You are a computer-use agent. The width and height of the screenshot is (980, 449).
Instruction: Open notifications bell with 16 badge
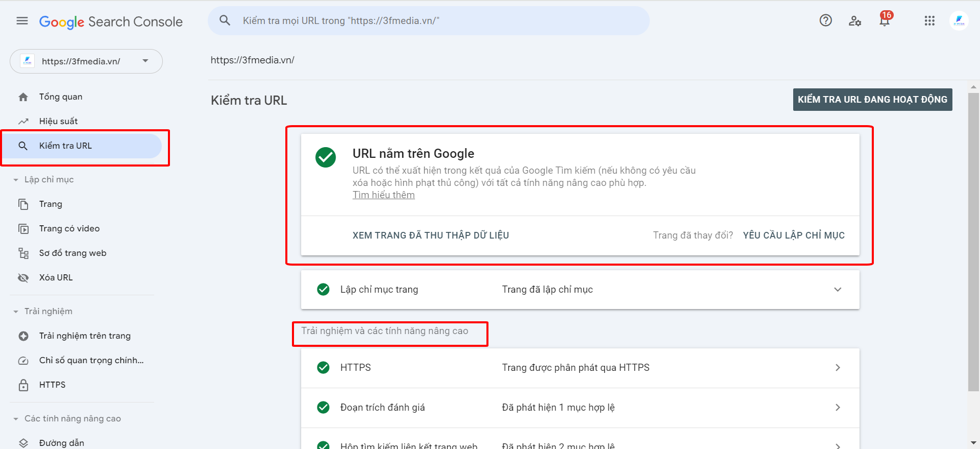tap(885, 19)
